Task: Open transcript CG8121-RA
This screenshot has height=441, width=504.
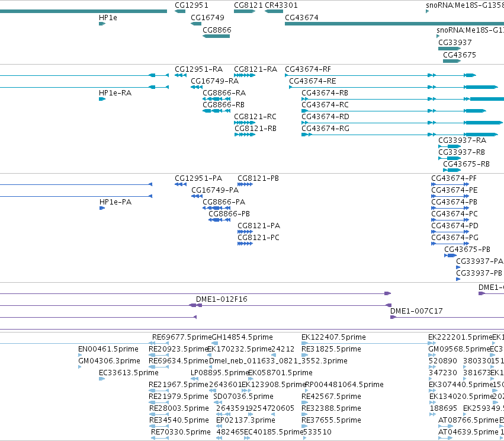Action: pos(255,69)
